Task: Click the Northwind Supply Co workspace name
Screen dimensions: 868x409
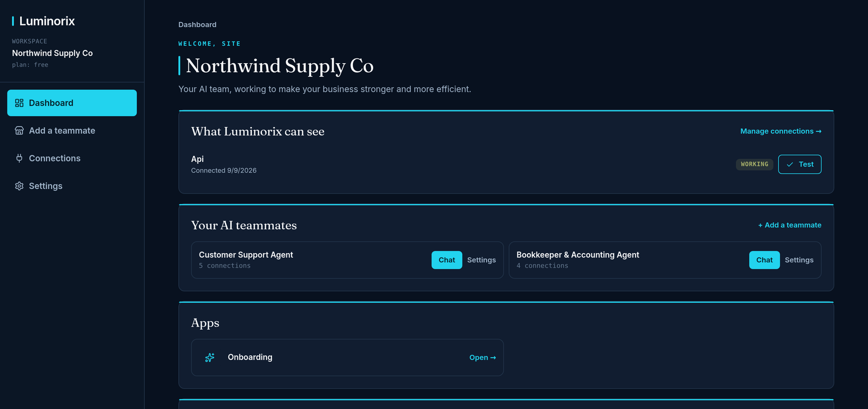Action: 52,53
